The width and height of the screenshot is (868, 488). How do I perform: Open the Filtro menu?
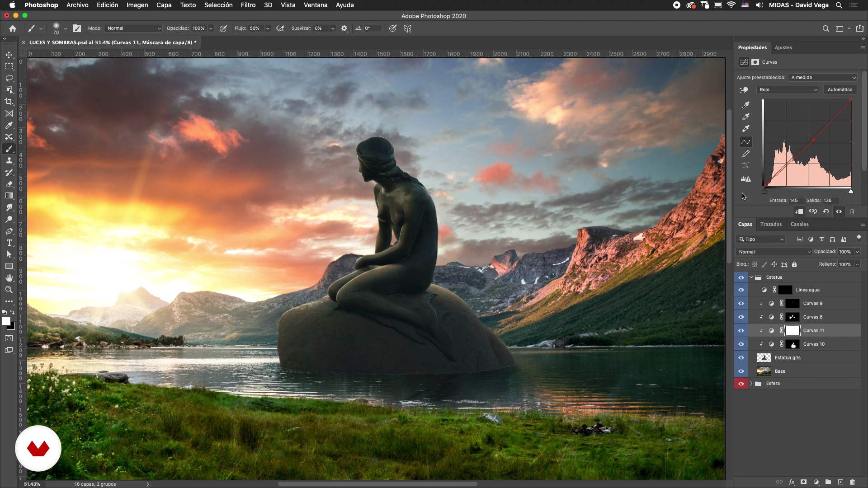248,5
